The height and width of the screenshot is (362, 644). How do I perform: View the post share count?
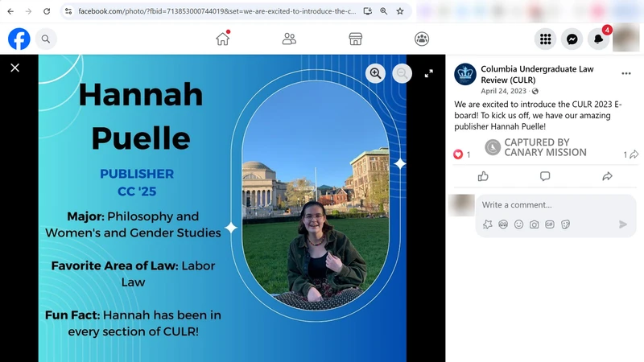631,154
